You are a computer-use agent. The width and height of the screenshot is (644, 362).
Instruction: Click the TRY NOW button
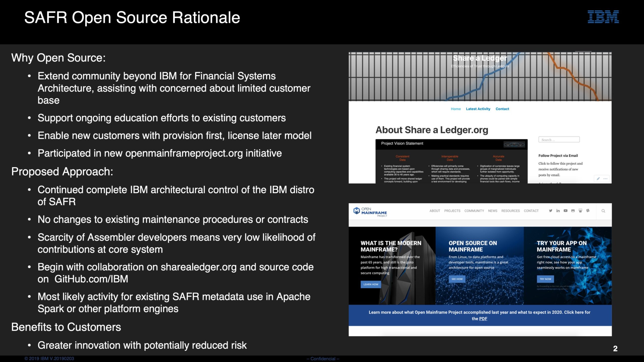[545, 279]
